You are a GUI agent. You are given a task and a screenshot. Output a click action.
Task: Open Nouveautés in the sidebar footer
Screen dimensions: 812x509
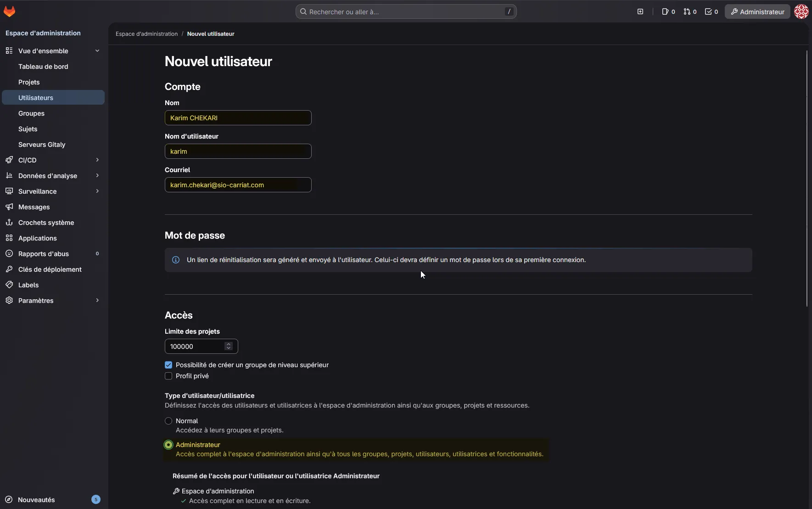[x=36, y=499]
